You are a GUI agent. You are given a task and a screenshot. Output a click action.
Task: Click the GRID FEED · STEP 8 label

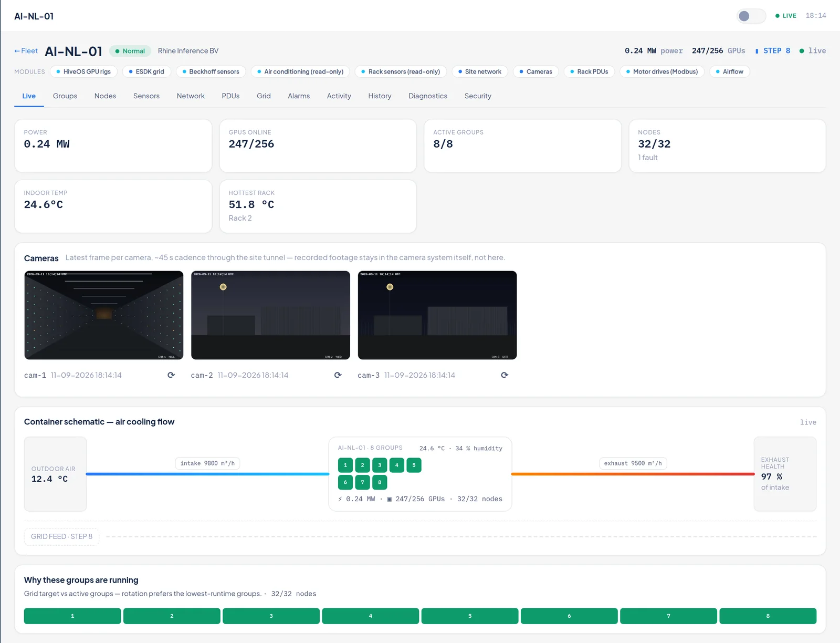tap(61, 536)
